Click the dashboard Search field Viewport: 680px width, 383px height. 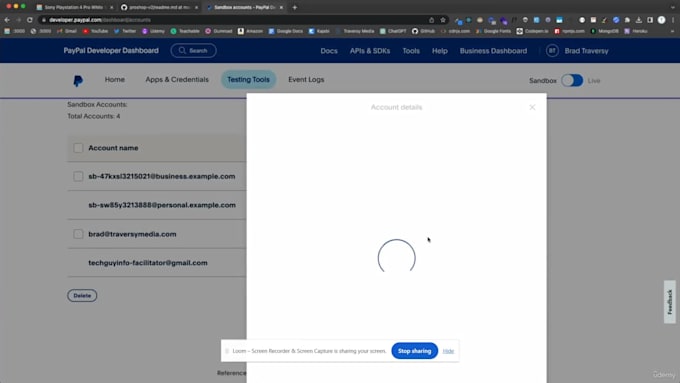pos(193,51)
